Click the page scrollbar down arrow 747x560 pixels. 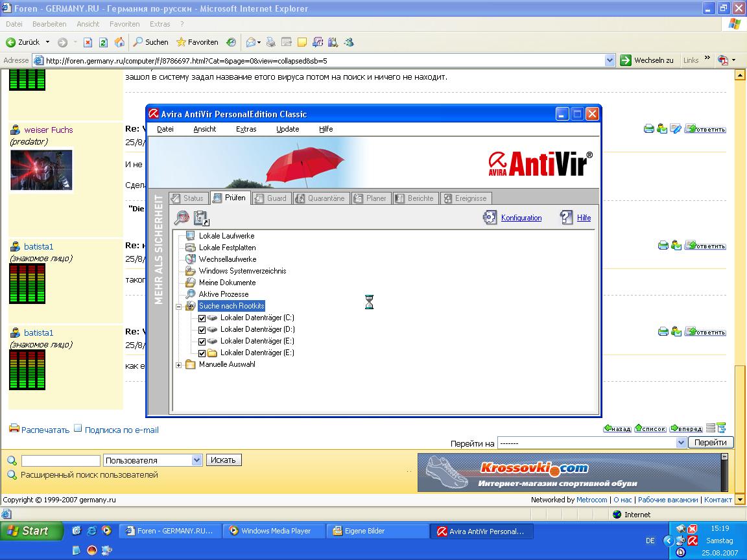740,500
